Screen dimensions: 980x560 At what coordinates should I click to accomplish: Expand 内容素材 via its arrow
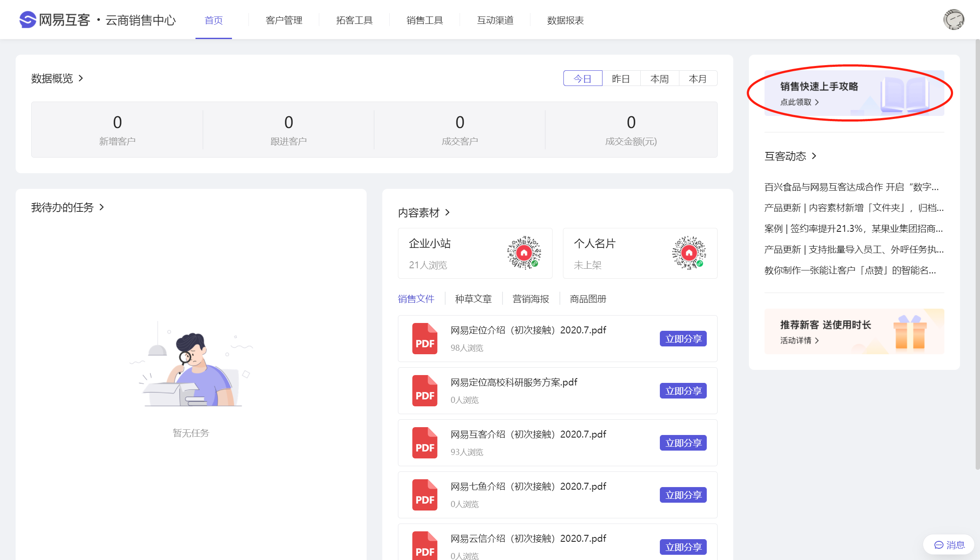(x=447, y=212)
